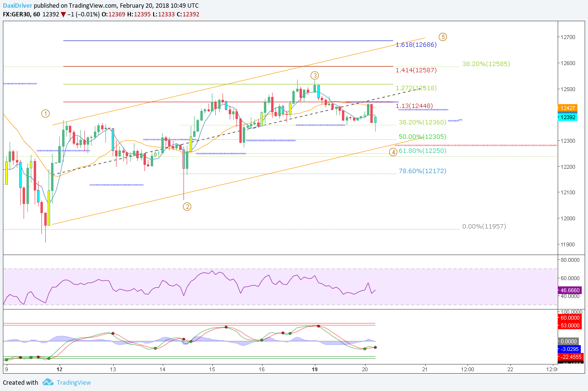Click the date 13 on time axis
Viewport: 588px width, 391px height.
[112, 370]
